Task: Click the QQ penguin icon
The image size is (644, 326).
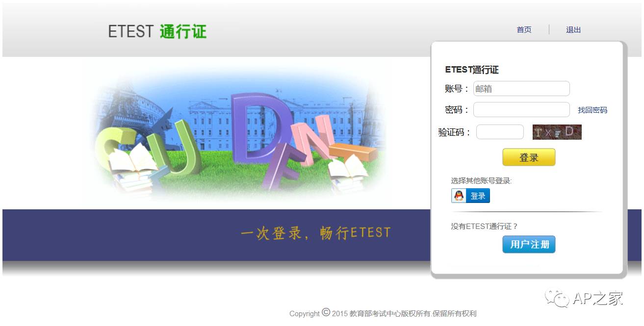Action: click(x=459, y=196)
